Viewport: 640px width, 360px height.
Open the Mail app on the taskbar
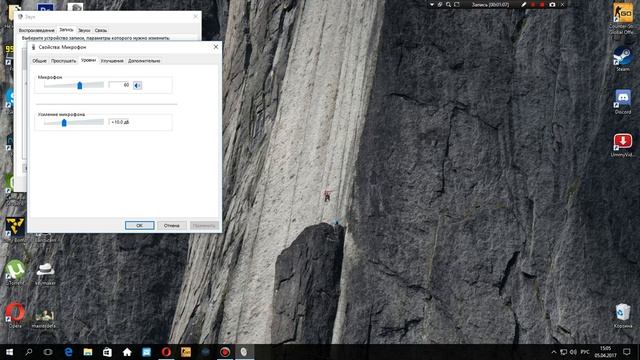click(147, 352)
